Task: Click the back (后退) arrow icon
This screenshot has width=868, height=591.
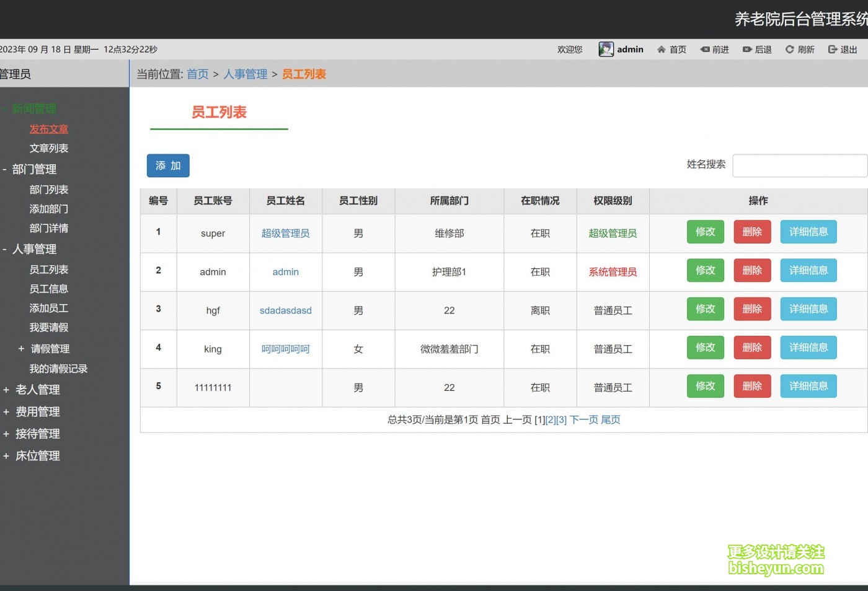Action: [x=747, y=50]
